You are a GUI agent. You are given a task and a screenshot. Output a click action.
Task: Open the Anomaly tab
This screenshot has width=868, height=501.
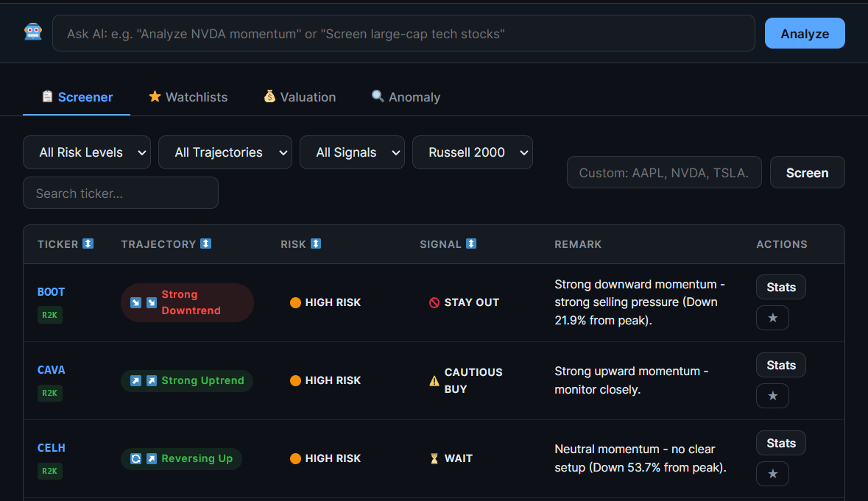tap(406, 97)
